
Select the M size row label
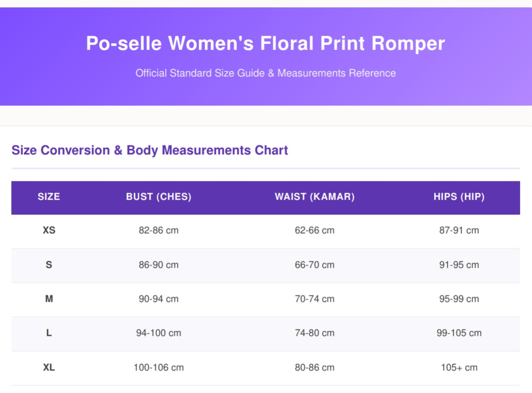point(49,299)
